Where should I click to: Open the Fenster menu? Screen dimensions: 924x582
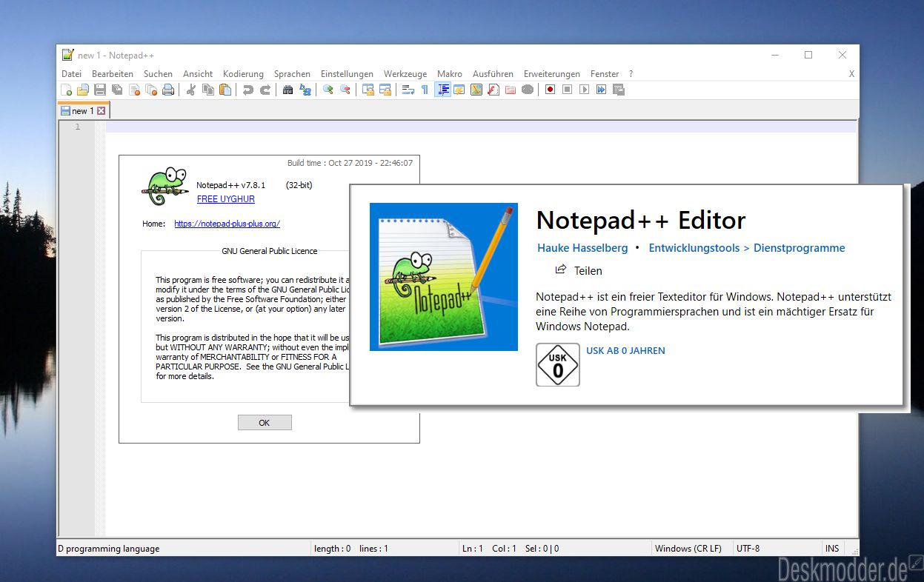click(x=605, y=74)
